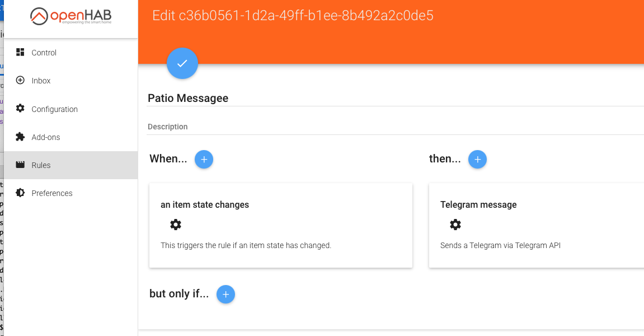644x336 pixels.
Task: Open the Control menu item
Action: [x=44, y=53]
